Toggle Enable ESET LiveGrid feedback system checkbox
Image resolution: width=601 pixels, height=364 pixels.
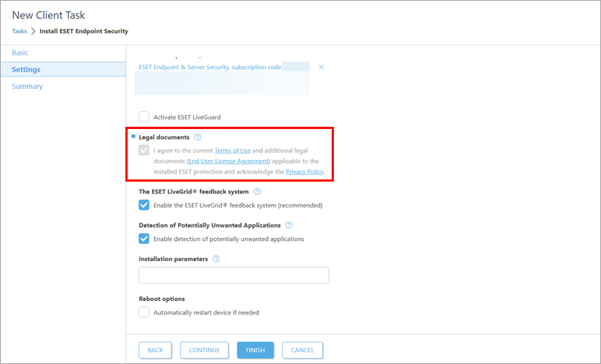144,205
